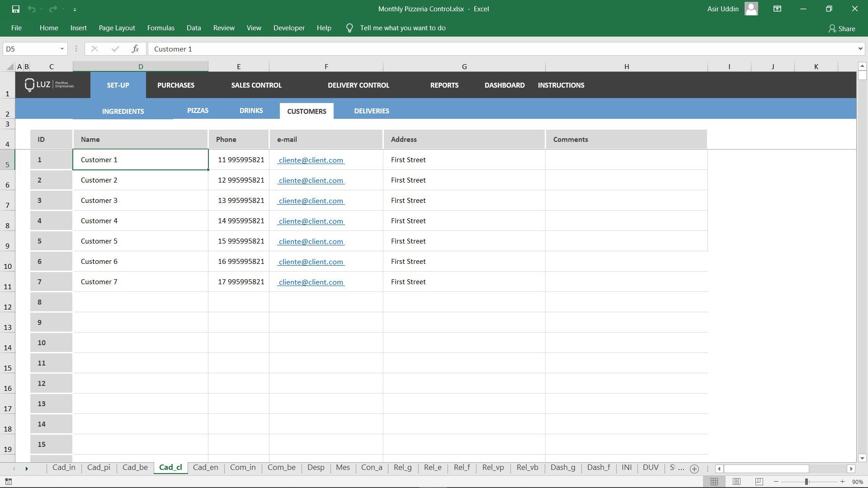Open the Insert Function dialog

134,49
